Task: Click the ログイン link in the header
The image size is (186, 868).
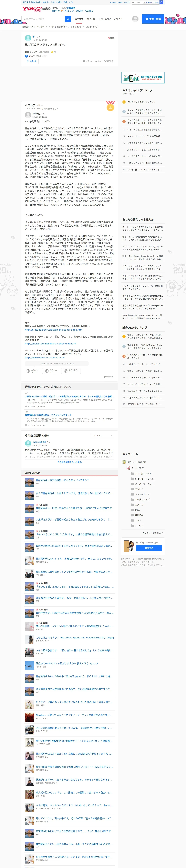Action: [56, 11]
